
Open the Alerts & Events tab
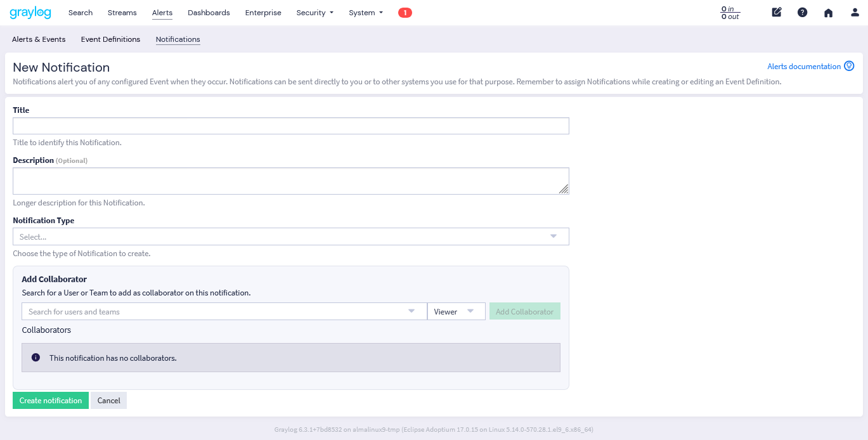39,39
